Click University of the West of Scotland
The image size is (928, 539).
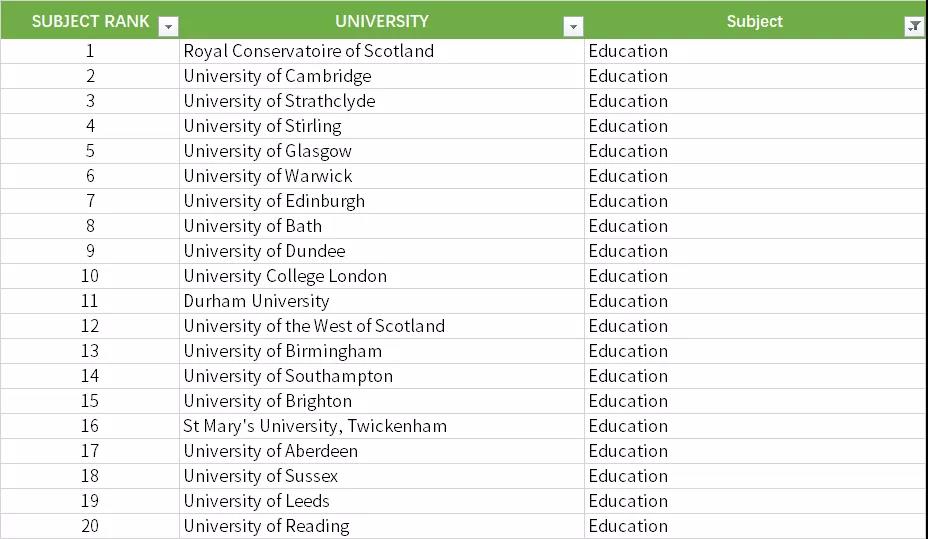[x=314, y=326]
